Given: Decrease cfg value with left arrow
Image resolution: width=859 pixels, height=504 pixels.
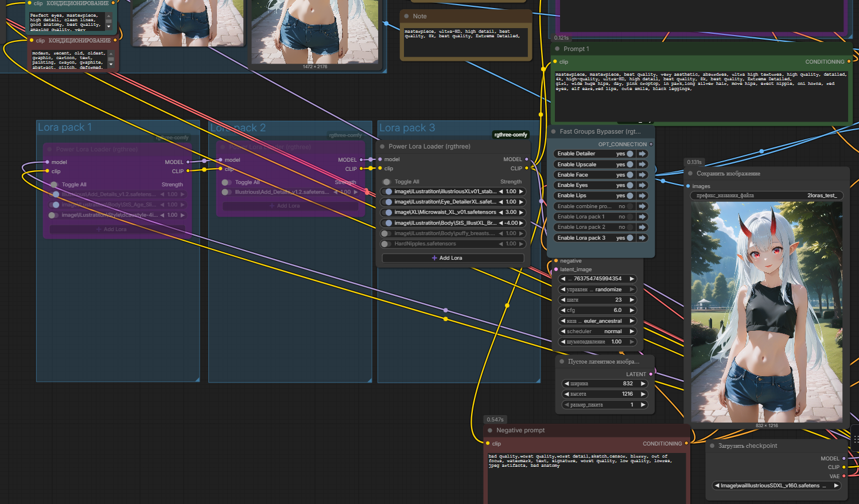Looking at the screenshot, I should pos(563,310).
